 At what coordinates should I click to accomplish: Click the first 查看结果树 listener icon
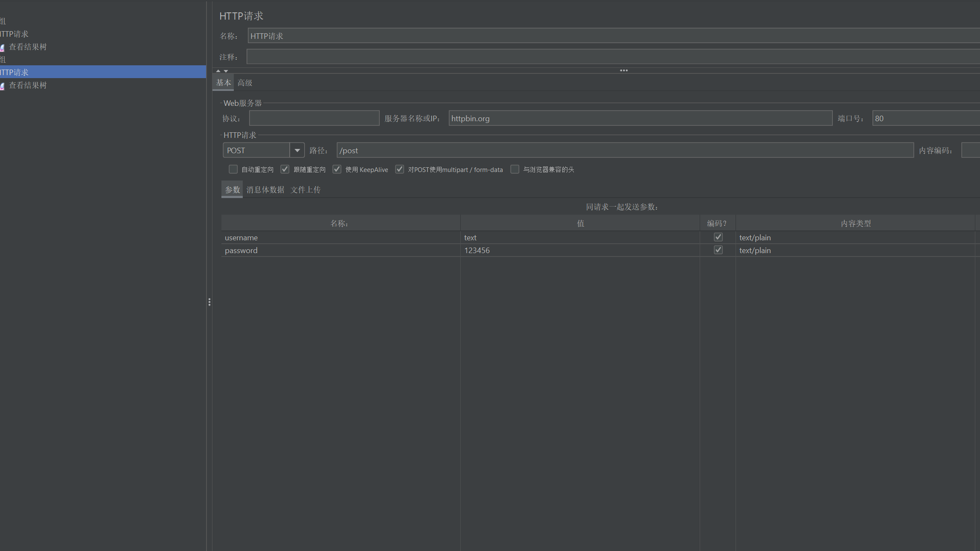(x=2, y=47)
